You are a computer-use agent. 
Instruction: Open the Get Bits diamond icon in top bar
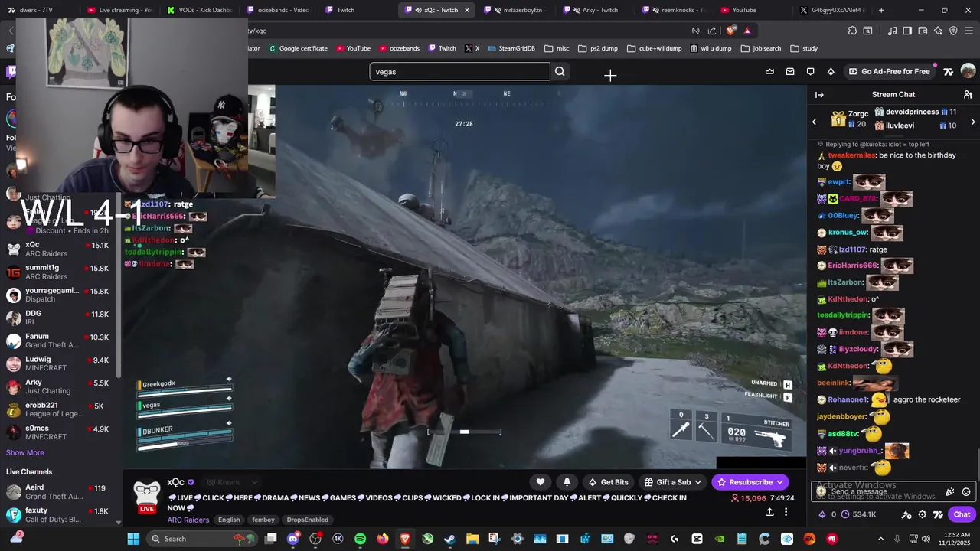point(831,71)
